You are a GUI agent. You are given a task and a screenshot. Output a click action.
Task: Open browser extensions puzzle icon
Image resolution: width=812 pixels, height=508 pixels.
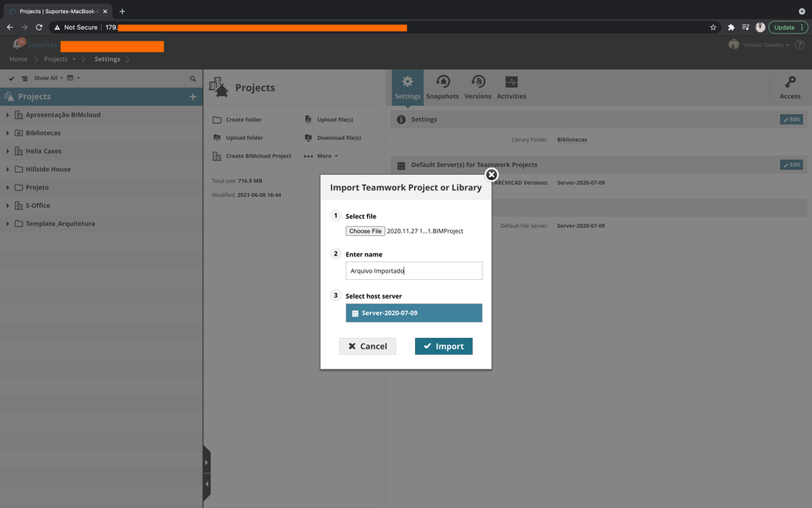(x=731, y=28)
